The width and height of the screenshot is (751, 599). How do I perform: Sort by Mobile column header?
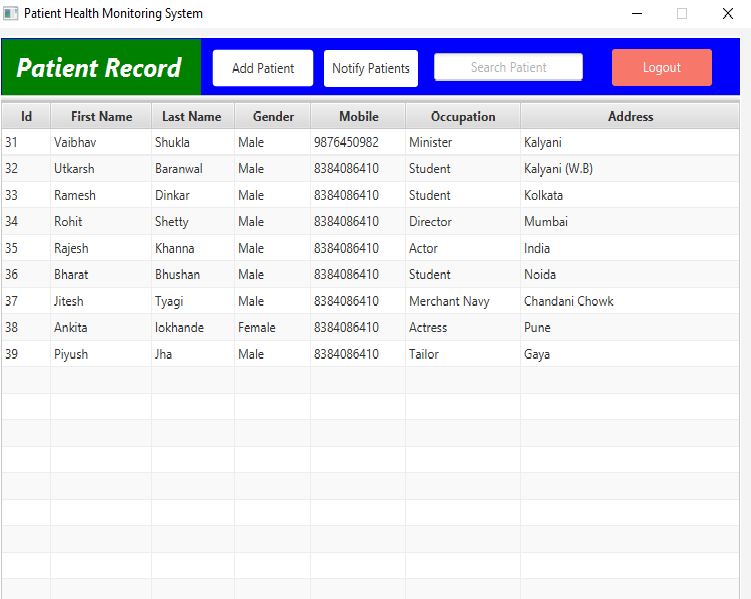click(x=359, y=116)
